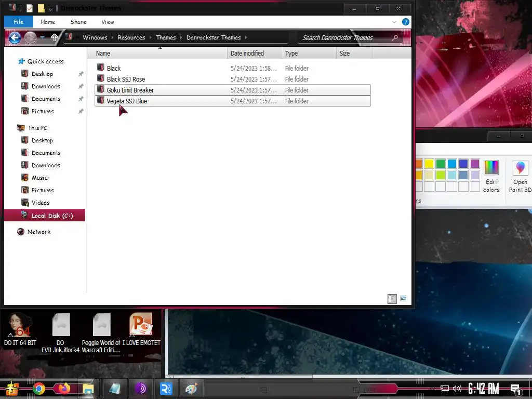Navigate to Windows in the breadcrumb
The image size is (532, 399).
tap(95, 37)
